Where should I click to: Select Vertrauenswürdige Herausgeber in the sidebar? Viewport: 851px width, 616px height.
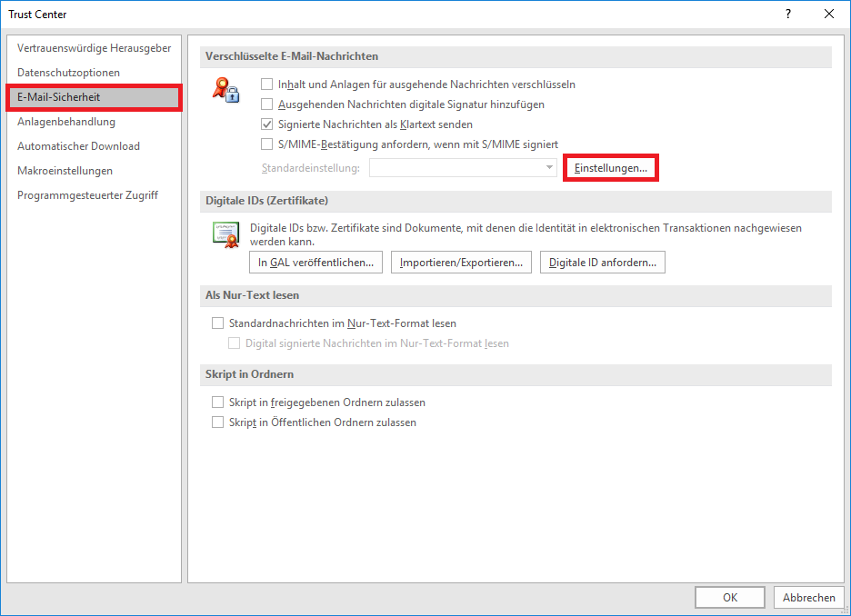(94, 48)
